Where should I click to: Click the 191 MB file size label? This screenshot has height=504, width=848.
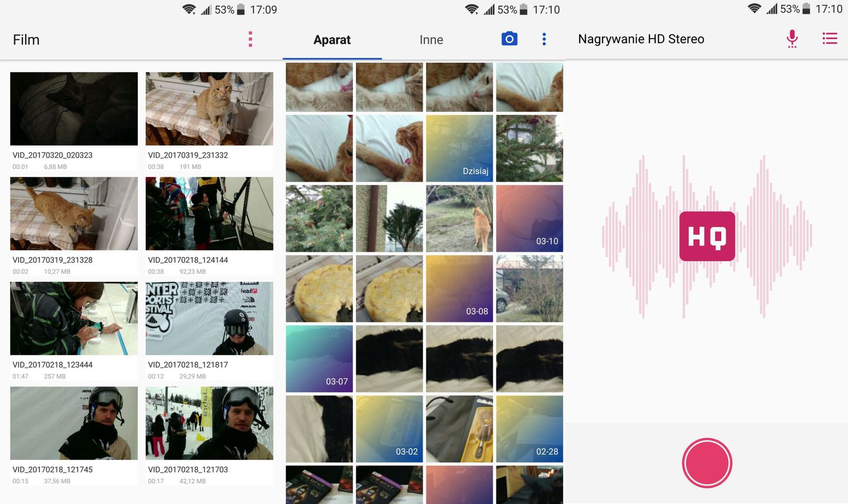190,167
